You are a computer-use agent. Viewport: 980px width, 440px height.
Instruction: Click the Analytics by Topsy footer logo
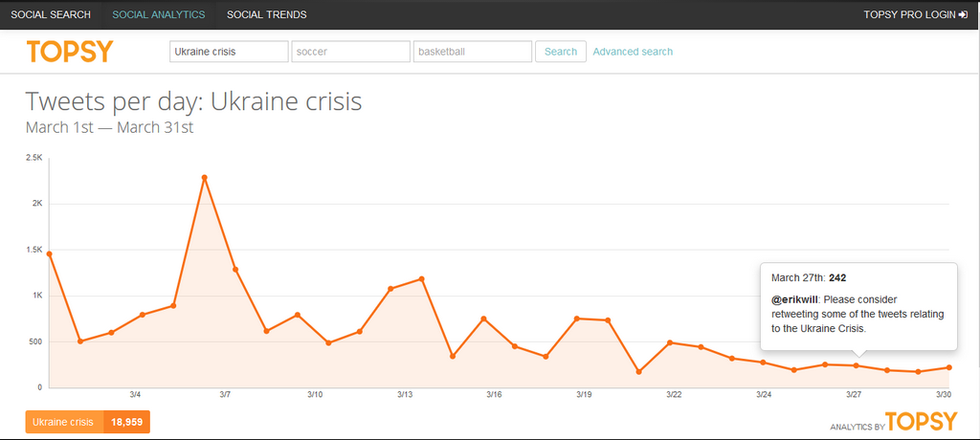click(893, 422)
